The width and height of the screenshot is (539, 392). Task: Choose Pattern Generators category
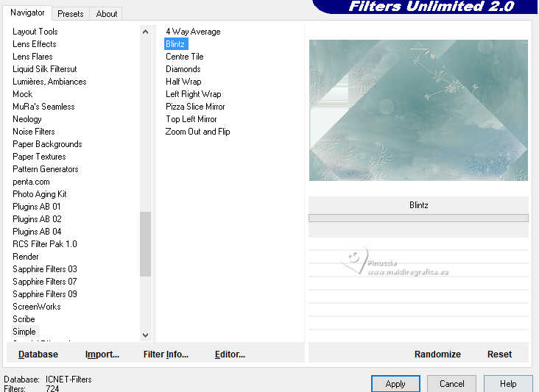[x=46, y=169]
